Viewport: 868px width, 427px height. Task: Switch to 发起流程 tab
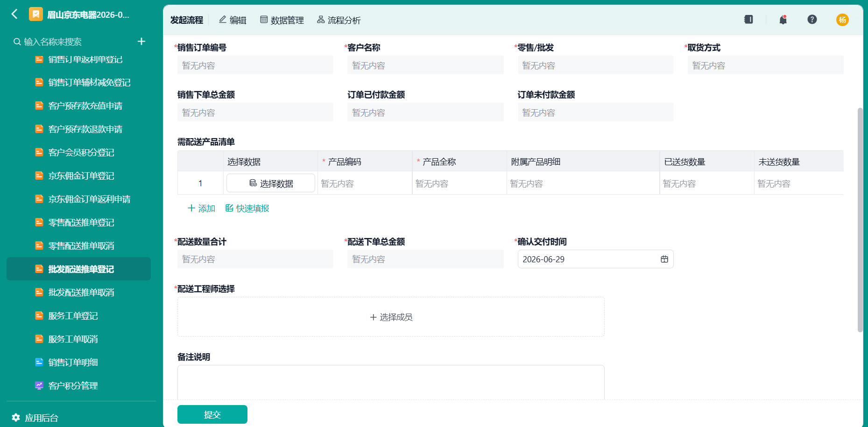point(187,20)
